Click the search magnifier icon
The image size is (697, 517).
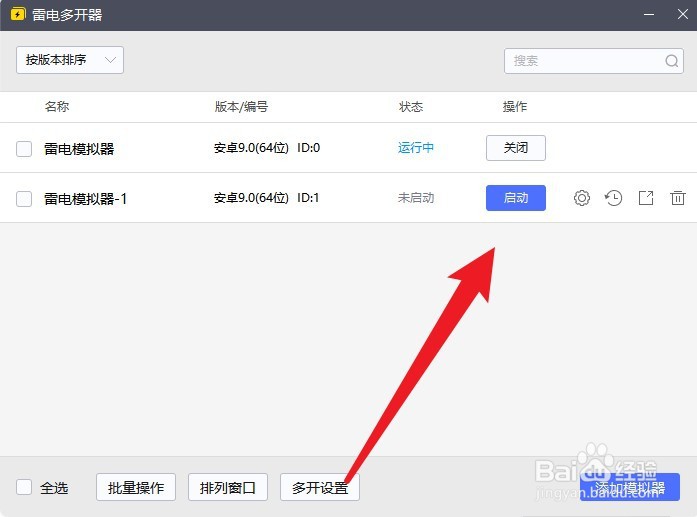[x=672, y=61]
